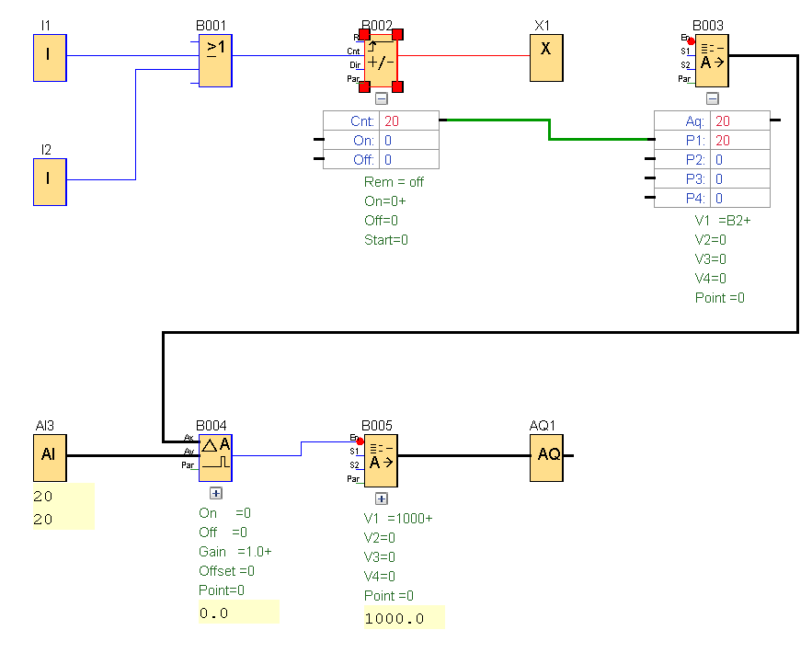Click the Aq value cell in B003 table
Image resolution: width=812 pixels, height=653 pixels.
[740, 120]
